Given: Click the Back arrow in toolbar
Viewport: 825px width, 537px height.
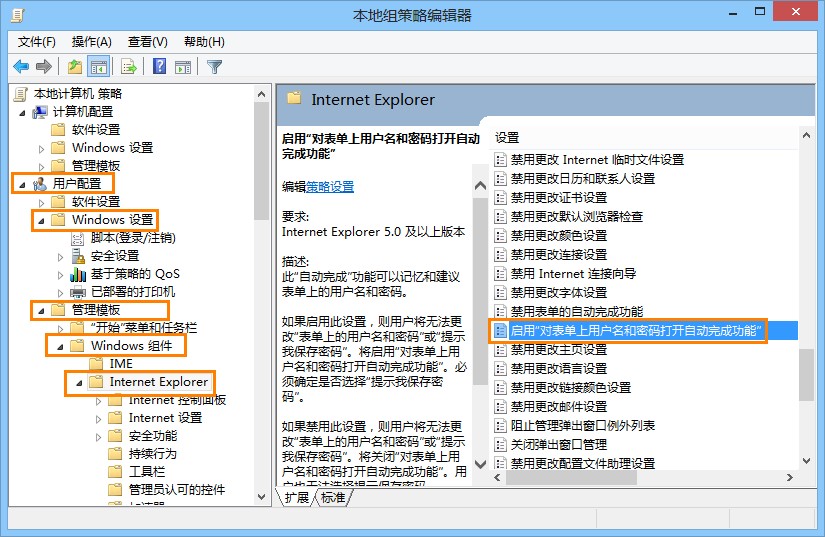Looking at the screenshot, I should 20,67.
